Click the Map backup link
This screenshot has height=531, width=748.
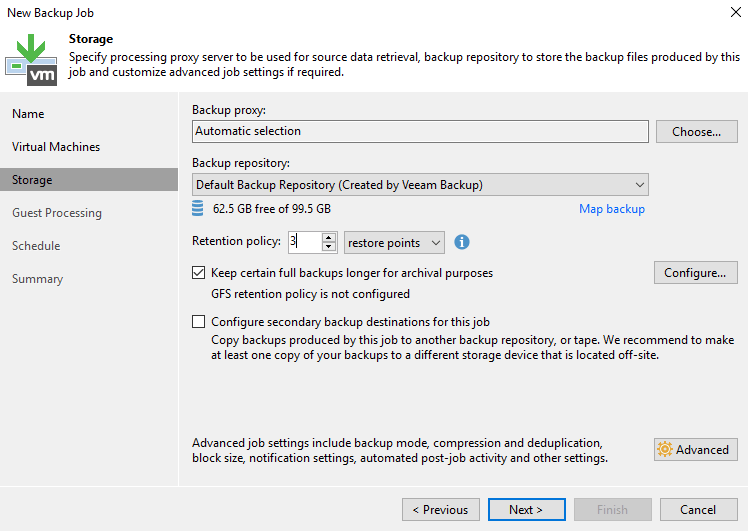click(612, 209)
